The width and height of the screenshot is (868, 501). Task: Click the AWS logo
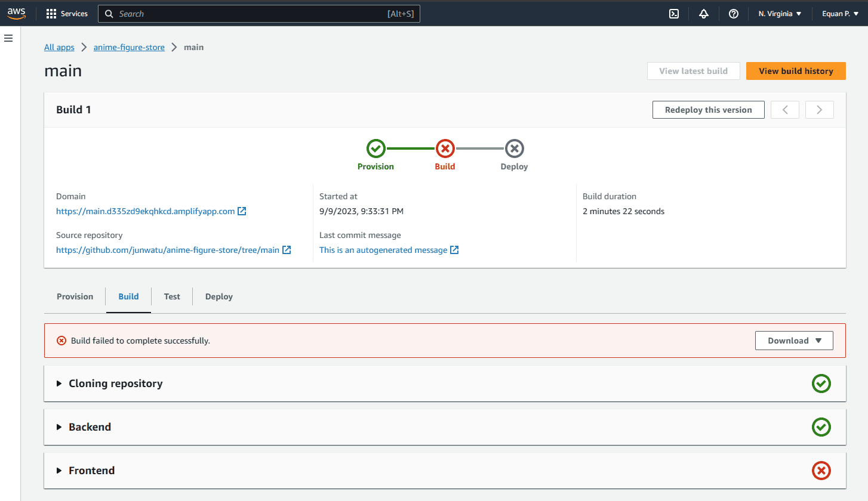coord(16,13)
